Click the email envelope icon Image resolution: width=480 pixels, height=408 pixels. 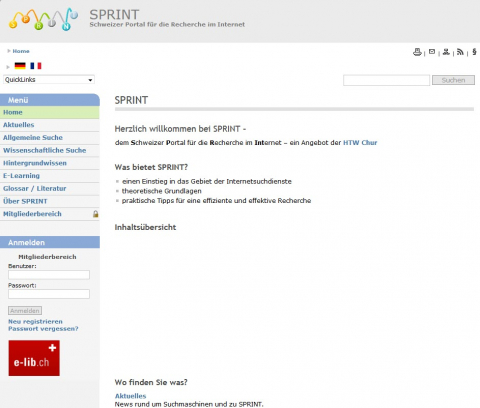[432, 52]
